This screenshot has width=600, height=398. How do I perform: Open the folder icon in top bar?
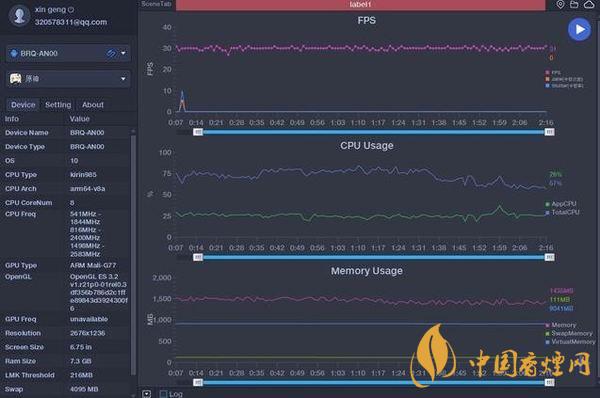pyautogui.click(x=574, y=5)
